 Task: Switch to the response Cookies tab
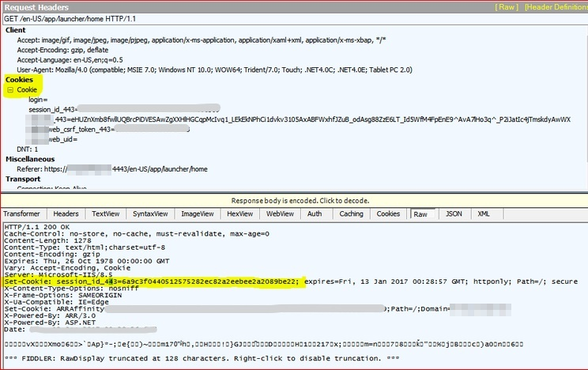(388, 214)
